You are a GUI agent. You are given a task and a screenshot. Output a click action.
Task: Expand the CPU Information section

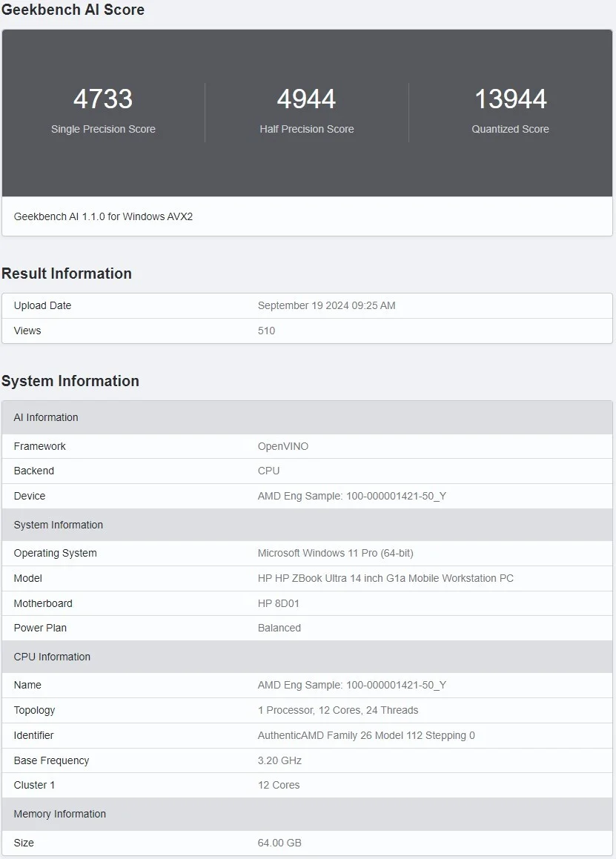coord(53,657)
